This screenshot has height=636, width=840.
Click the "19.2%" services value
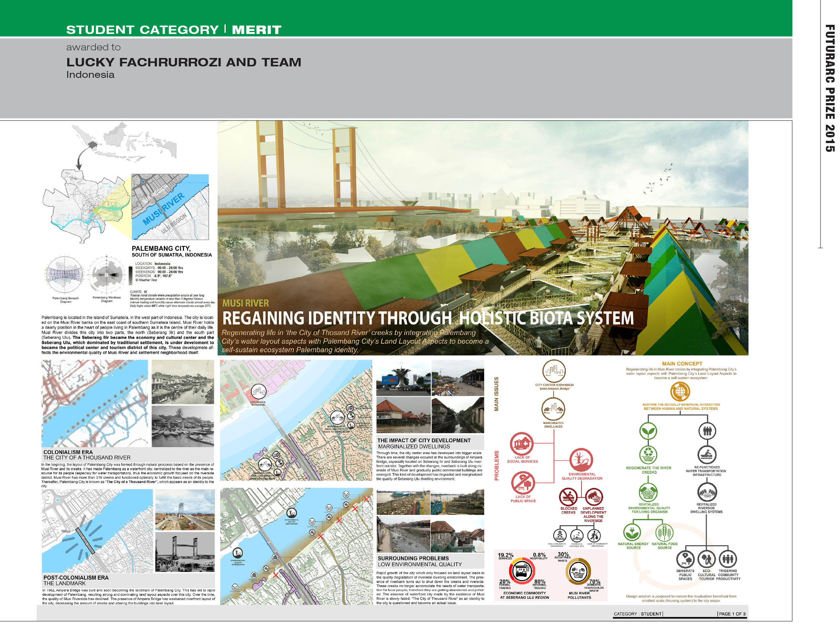point(506,555)
